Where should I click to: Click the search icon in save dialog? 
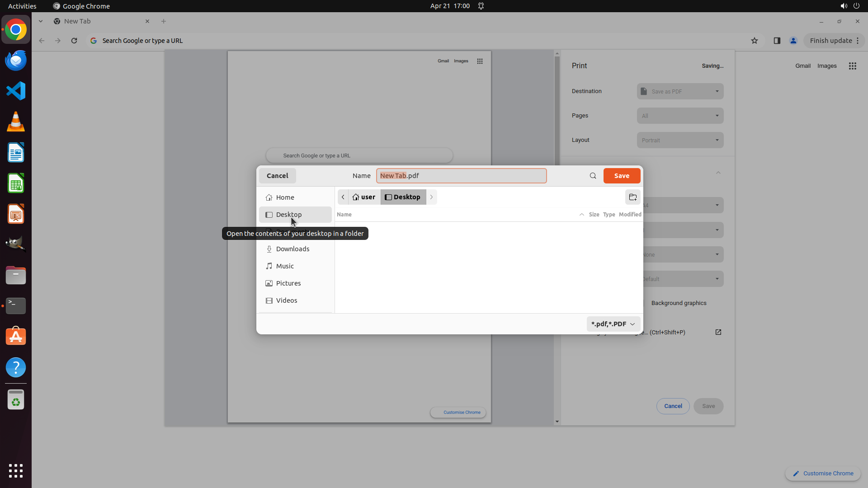(x=593, y=176)
